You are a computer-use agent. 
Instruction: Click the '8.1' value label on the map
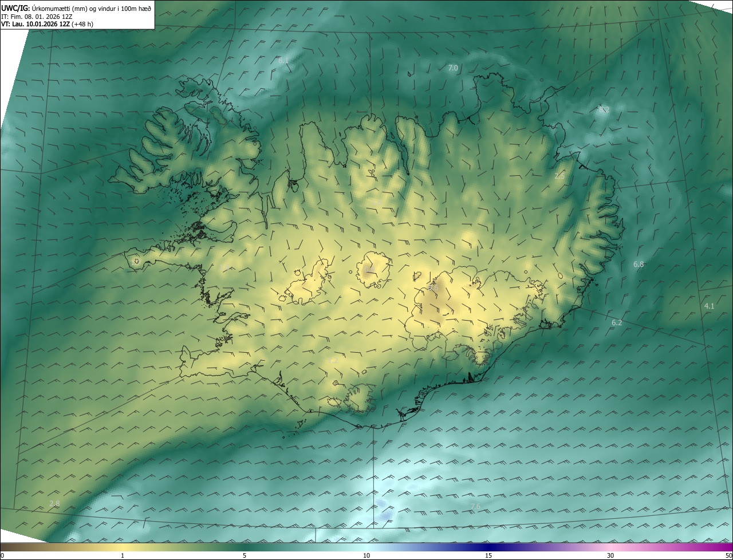coord(283,60)
